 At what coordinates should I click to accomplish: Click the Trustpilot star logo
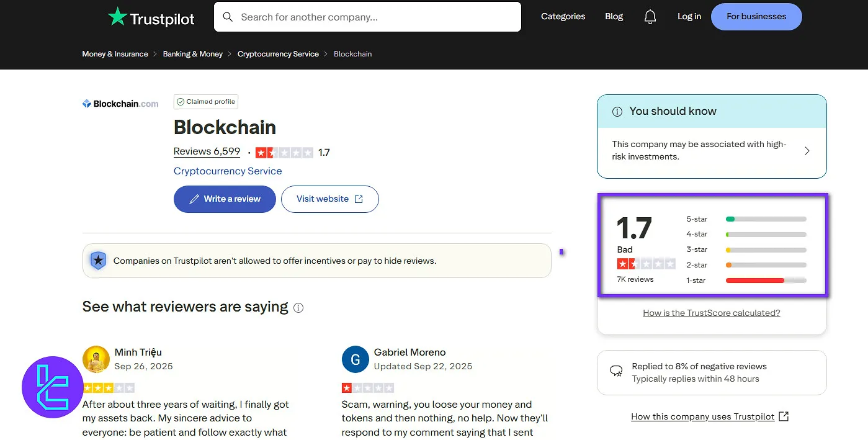pos(117,17)
